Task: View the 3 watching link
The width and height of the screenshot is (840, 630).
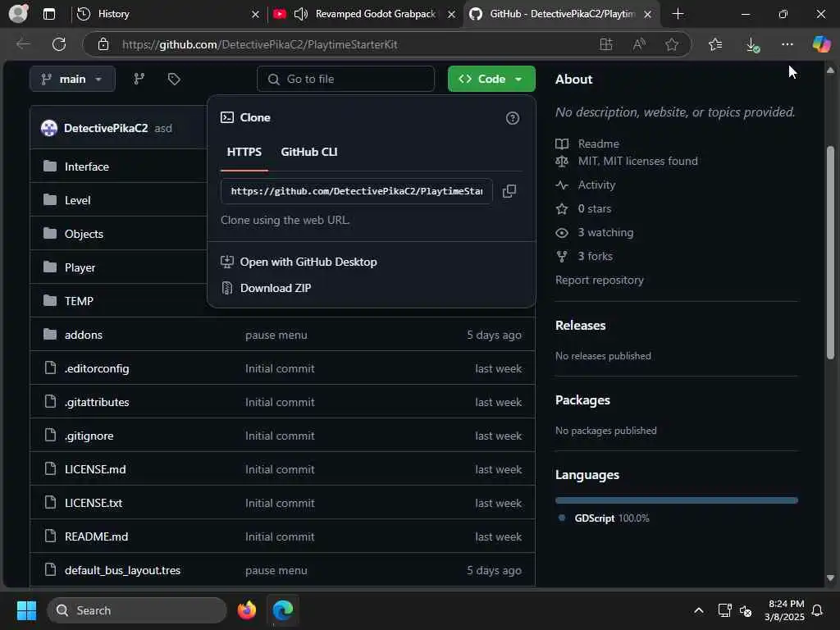Action: (x=605, y=232)
